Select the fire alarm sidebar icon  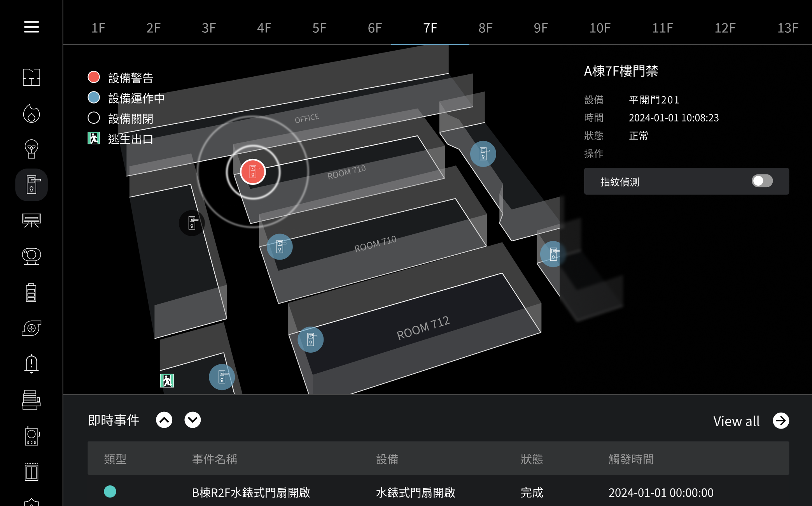click(x=31, y=113)
